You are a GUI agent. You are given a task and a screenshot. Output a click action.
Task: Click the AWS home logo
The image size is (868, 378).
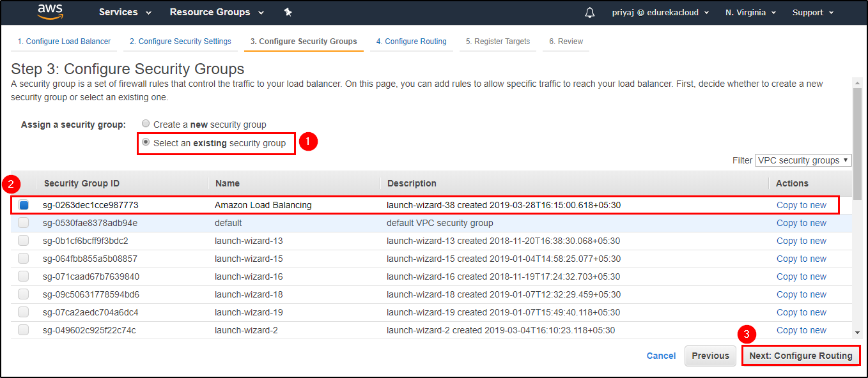click(x=50, y=11)
